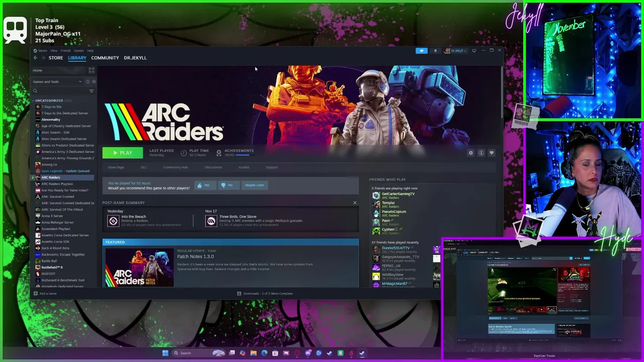Show ARC Raiders game info icon
This screenshot has height=362, width=644.
481,153
